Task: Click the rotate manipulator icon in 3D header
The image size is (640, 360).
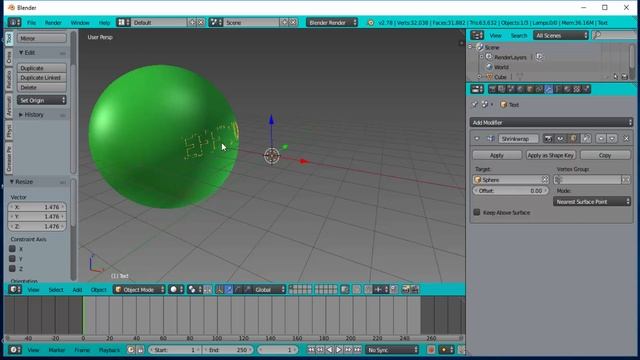Action: (238, 289)
